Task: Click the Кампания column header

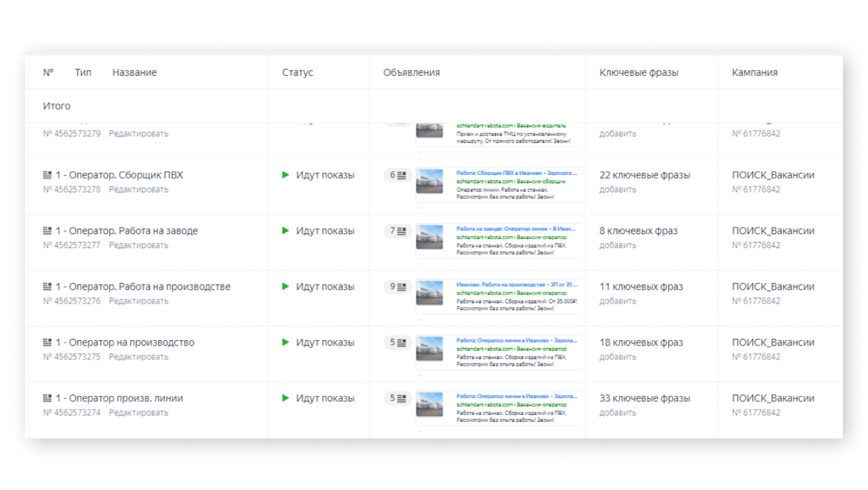Action: [755, 73]
